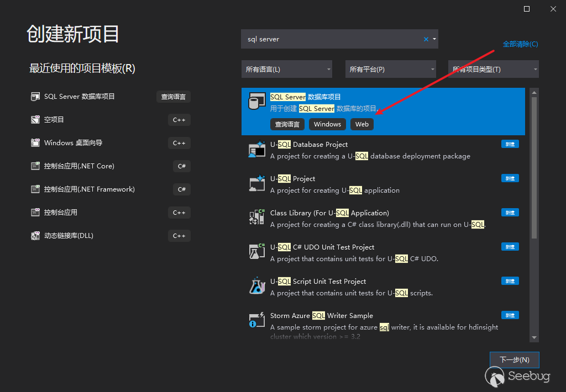This screenshot has width=566, height=392.
Task: Click the U-SQL C# UDO Unit Test Project icon
Action: coord(256,251)
